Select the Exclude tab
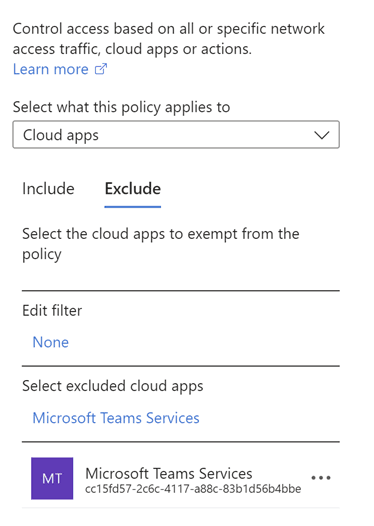This screenshot has height=526, width=374. click(133, 189)
